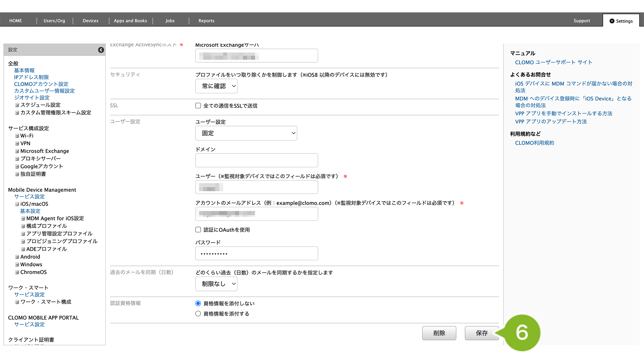Enable 全ての通信をSSLで送信 checkbox

click(x=198, y=106)
